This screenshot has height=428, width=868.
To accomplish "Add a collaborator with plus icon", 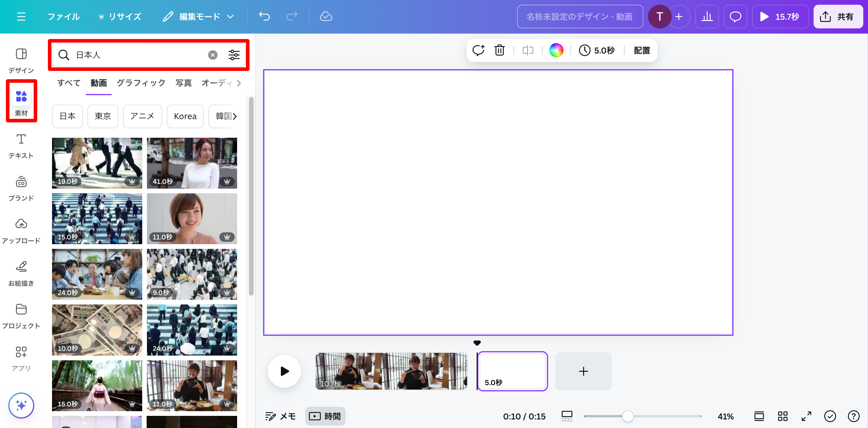I will coord(679,17).
